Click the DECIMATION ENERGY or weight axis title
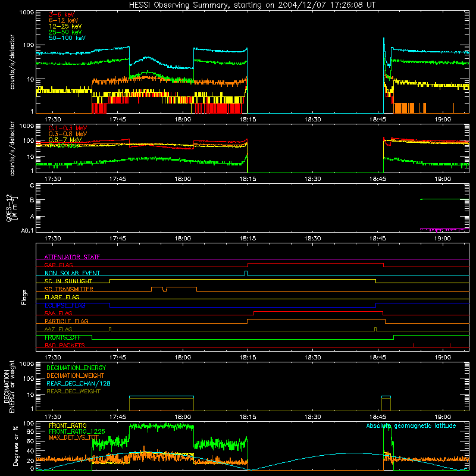 [9, 386]
